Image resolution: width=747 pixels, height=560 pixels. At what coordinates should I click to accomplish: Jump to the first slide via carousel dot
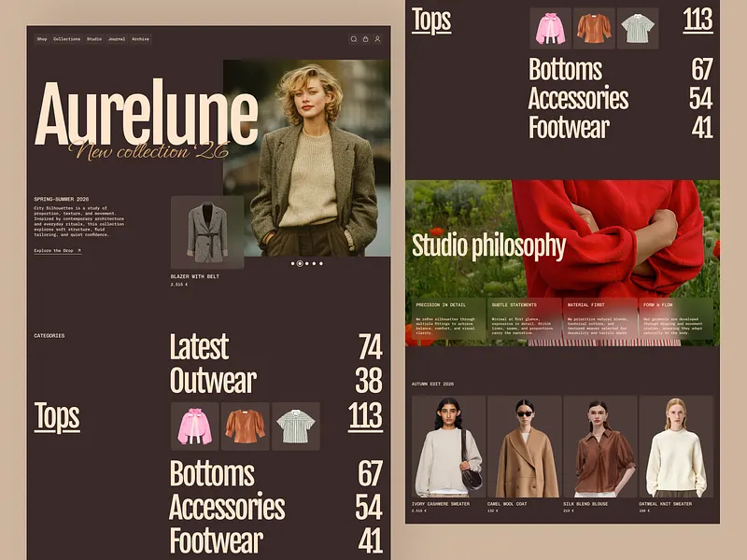click(x=294, y=264)
